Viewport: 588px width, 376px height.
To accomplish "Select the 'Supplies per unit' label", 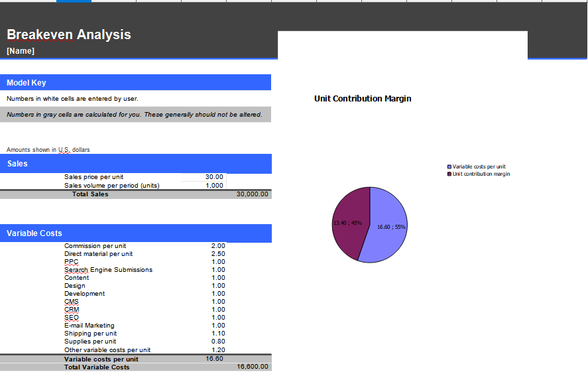I will (90, 341).
